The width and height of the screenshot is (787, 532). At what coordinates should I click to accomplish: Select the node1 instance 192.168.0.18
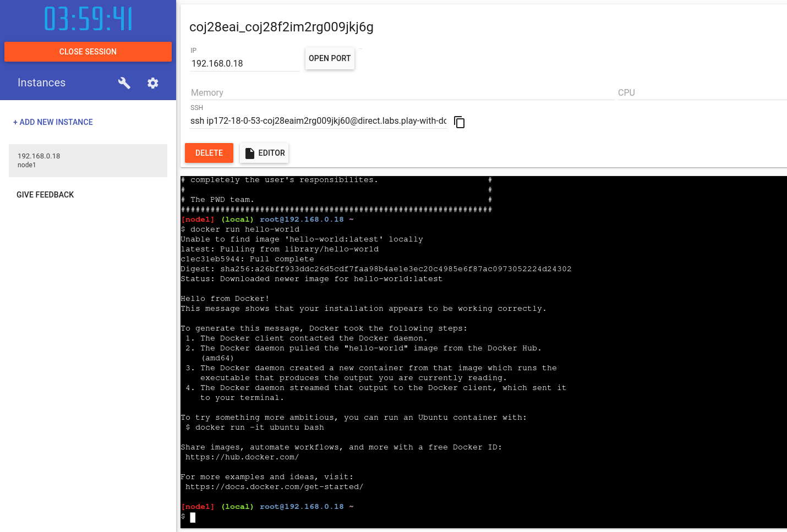(x=88, y=161)
